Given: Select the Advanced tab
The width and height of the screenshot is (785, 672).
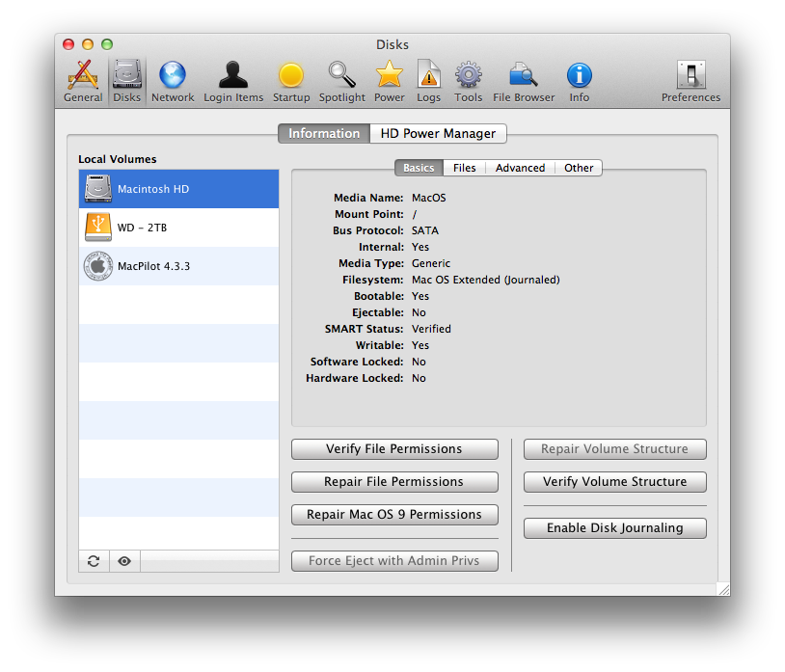Looking at the screenshot, I should pos(520,168).
